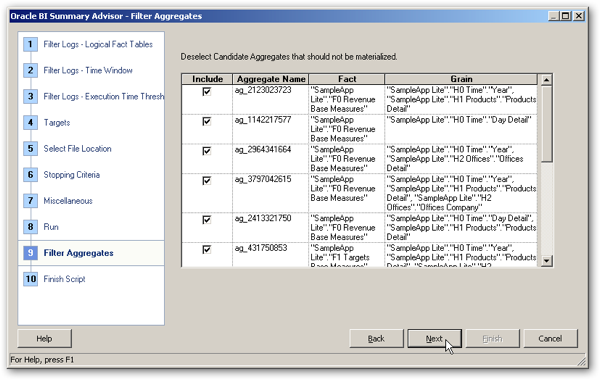Click the Grain column header
Image resolution: width=600 pixels, height=380 pixels.
tap(461, 79)
